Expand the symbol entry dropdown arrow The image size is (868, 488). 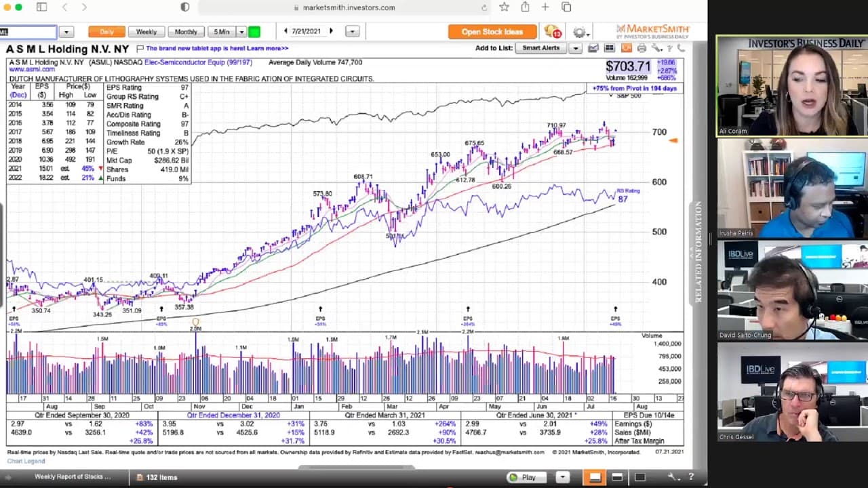[66, 32]
